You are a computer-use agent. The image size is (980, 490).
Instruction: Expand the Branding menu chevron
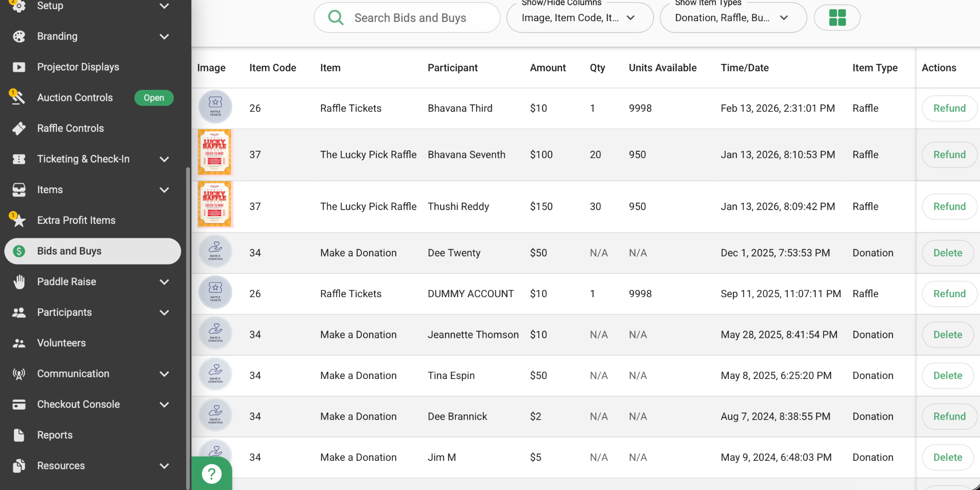(164, 36)
